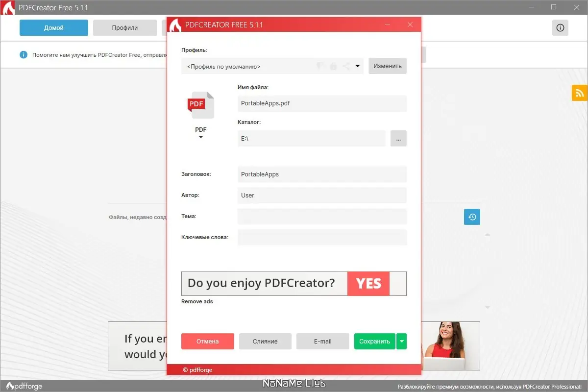Click the info icon beside improvement notice

pyautogui.click(x=24, y=55)
